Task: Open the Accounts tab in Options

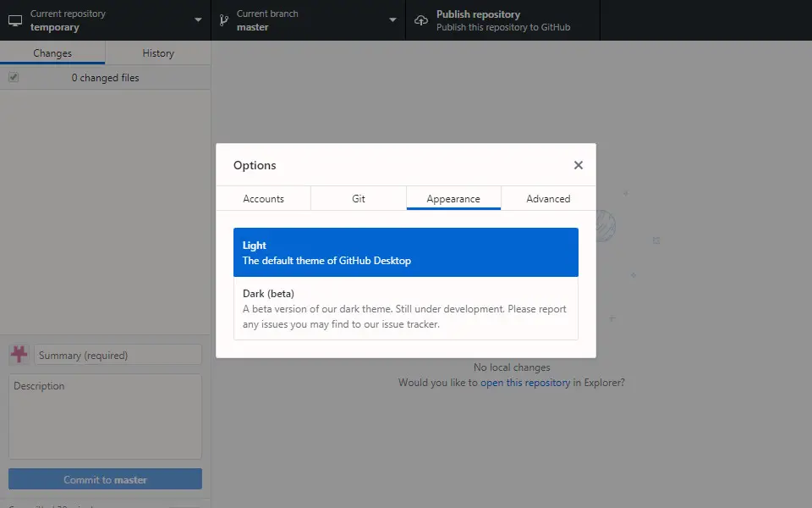Action: tap(264, 198)
